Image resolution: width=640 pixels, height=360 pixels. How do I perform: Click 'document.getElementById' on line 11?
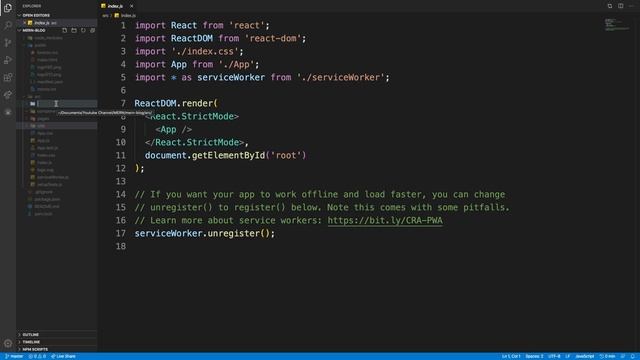[x=205, y=156]
